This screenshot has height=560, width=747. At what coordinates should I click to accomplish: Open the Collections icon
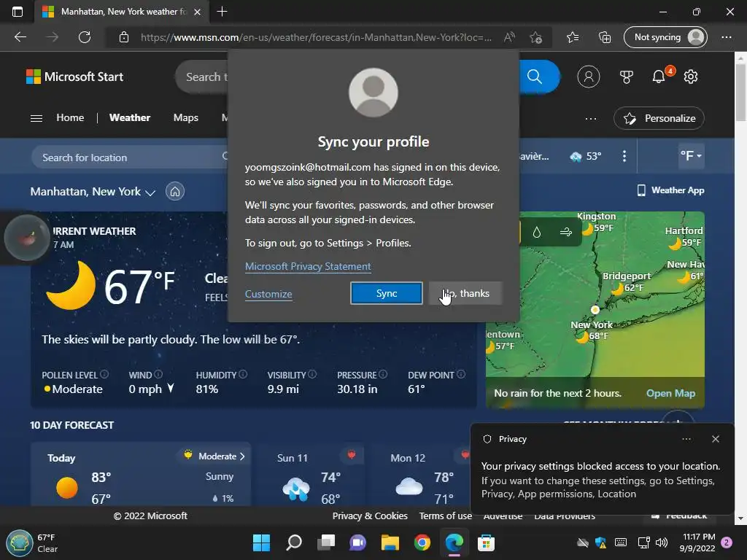tap(605, 37)
